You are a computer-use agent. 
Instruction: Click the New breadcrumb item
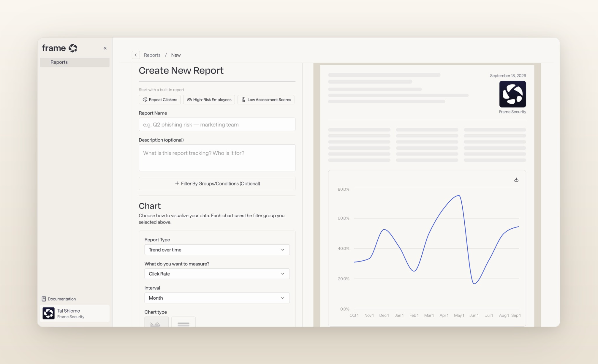click(x=176, y=55)
